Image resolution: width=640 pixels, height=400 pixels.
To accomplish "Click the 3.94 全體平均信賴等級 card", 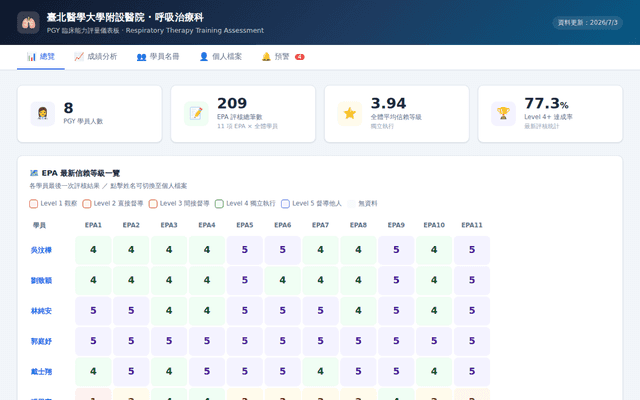I will point(396,114).
